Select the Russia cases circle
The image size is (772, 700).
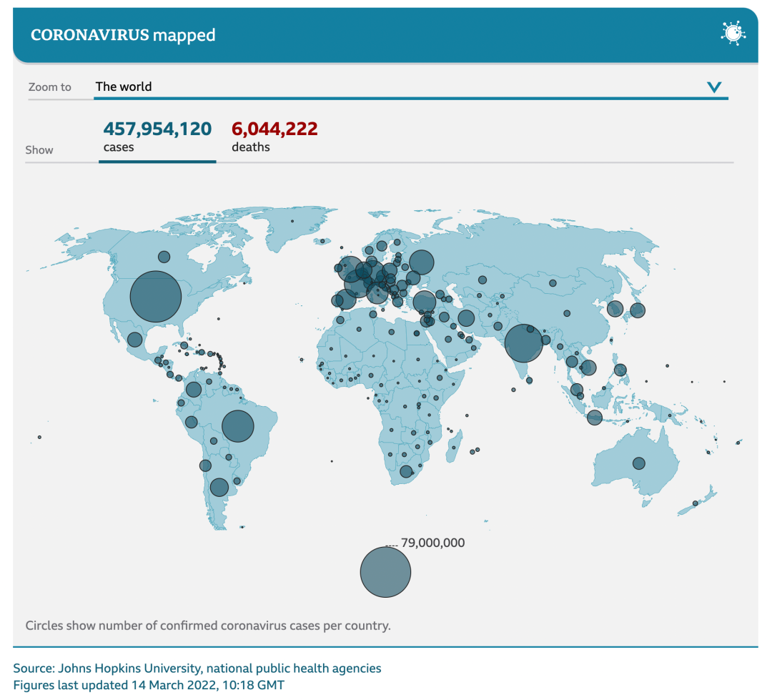(x=422, y=262)
